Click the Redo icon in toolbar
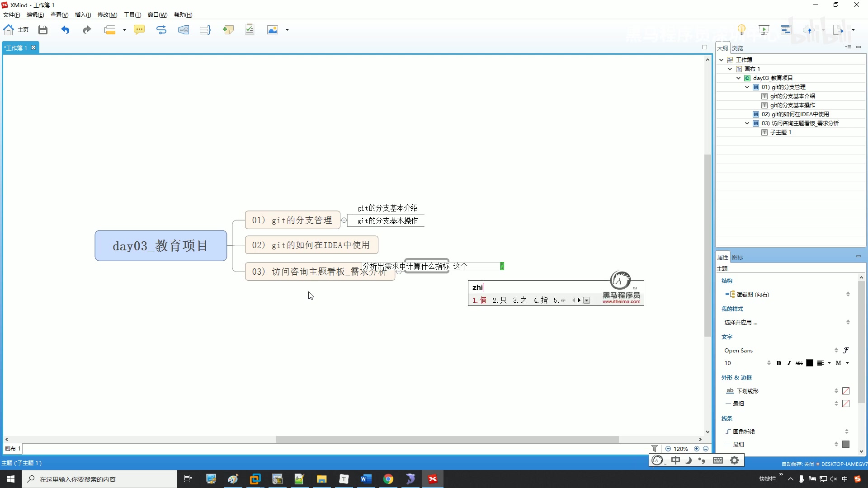This screenshot has height=488, width=868. coord(86,29)
